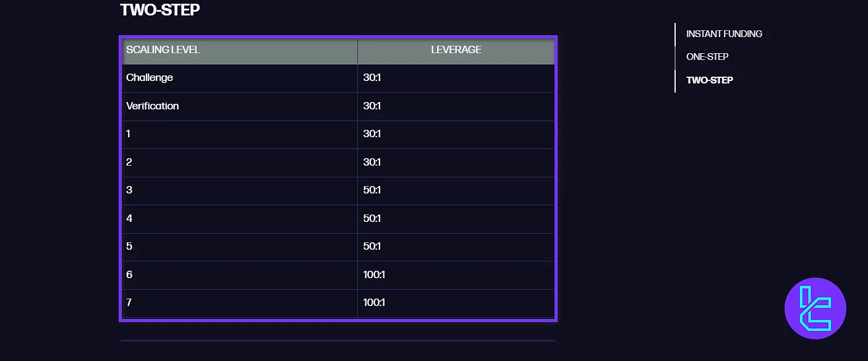
Task: Click the Two-Step page heading
Action: pos(160,10)
